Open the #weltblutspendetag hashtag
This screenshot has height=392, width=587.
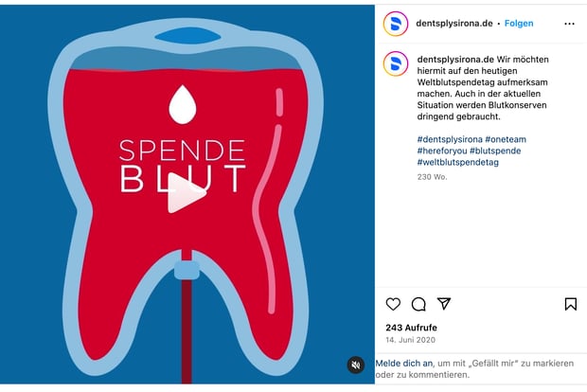point(458,163)
